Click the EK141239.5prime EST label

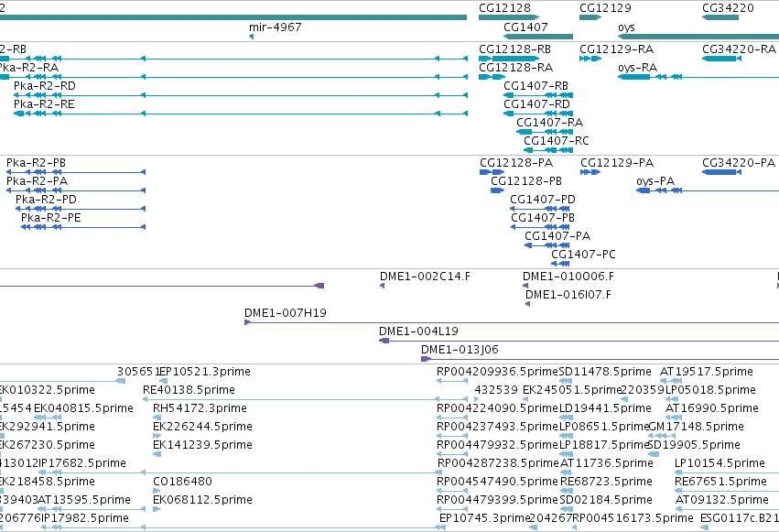[x=202, y=446]
